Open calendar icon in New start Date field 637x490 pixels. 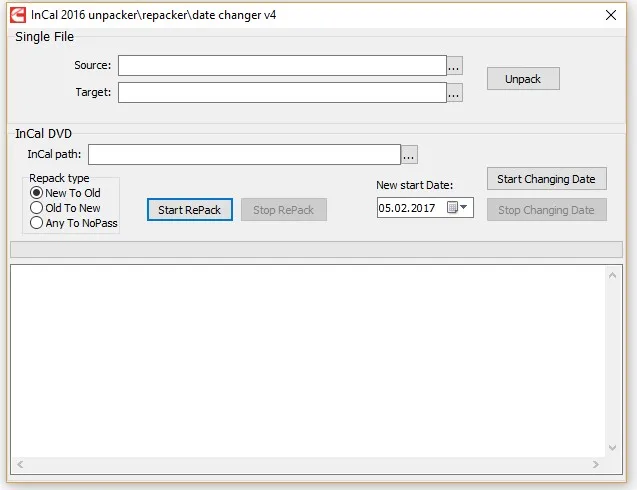pos(452,208)
